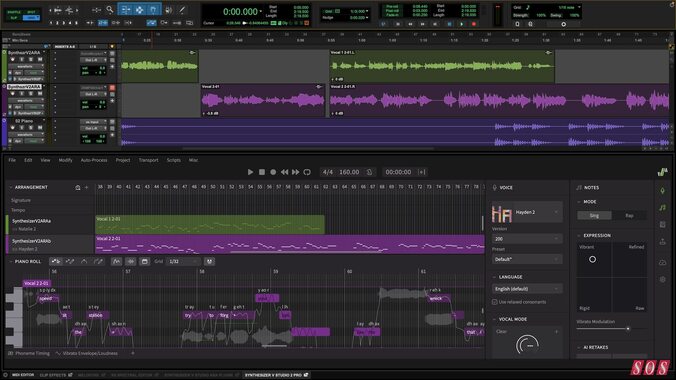Open the Scripts menu

(174, 160)
